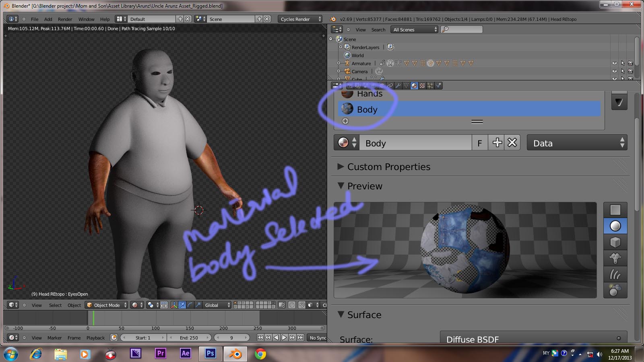Select the Hands material slot
Screen dimensions: 644x362
click(469, 95)
